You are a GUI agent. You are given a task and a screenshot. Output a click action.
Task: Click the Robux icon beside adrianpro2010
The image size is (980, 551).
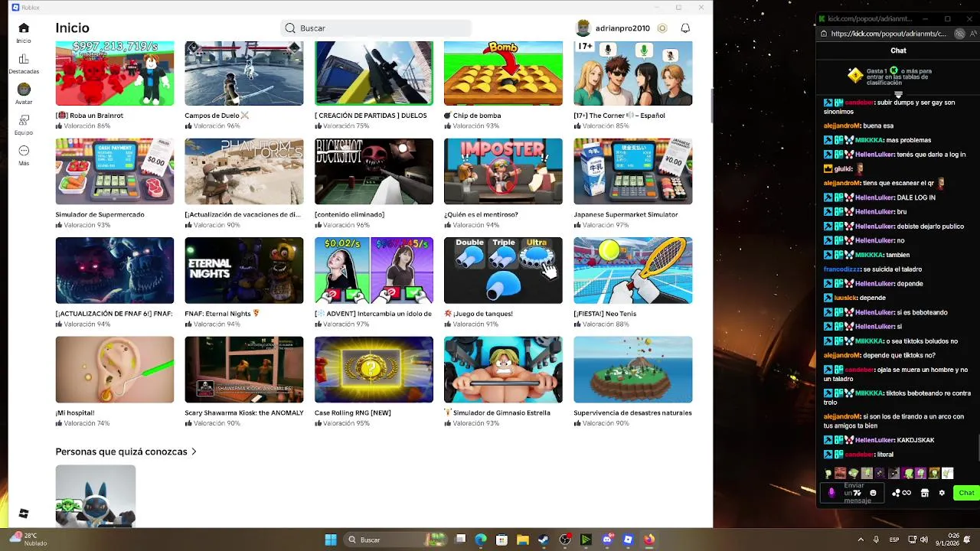[x=662, y=28]
